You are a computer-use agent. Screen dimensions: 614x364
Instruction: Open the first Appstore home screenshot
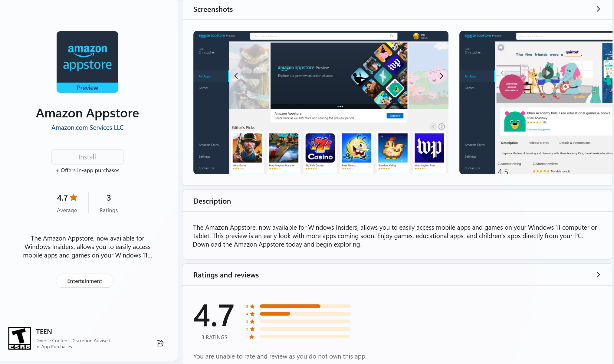click(321, 103)
